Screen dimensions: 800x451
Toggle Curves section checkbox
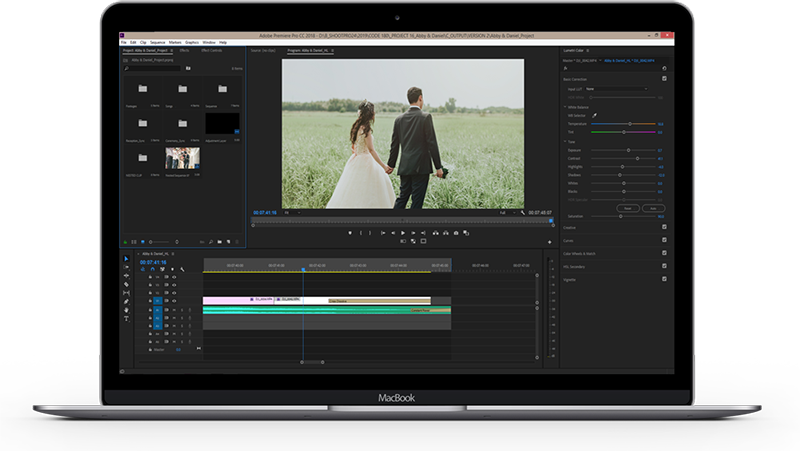tap(664, 240)
